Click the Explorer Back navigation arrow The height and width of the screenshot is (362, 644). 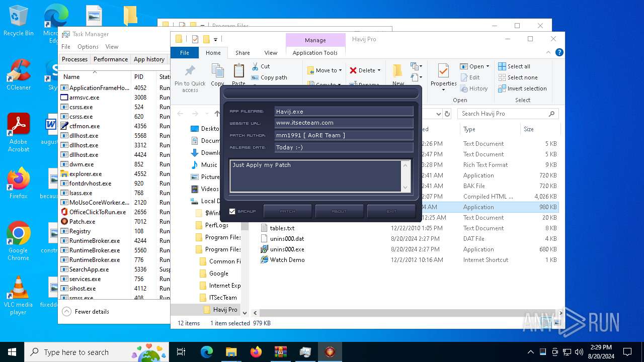point(181,114)
